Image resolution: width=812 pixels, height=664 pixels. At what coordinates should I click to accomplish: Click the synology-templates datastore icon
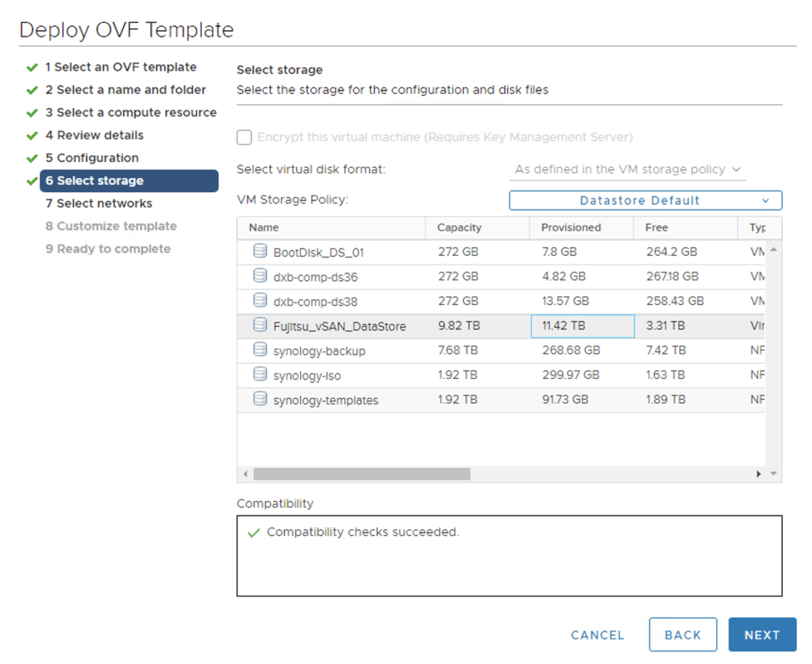(x=260, y=400)
